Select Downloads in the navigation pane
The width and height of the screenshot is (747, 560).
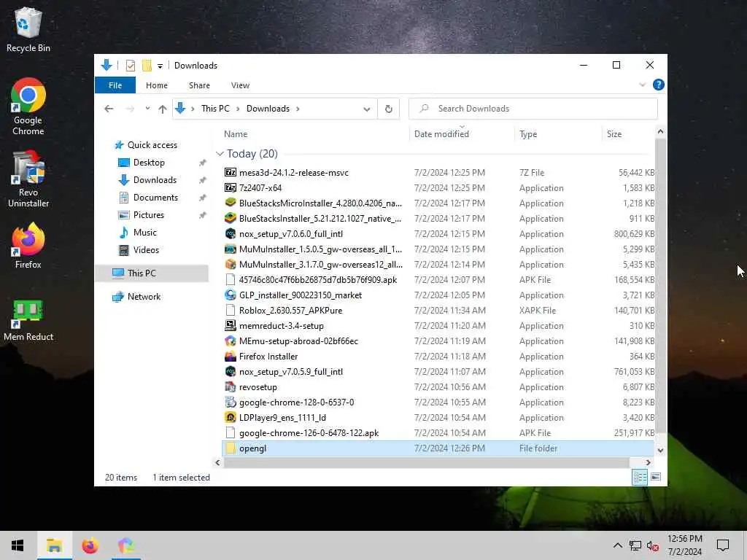[x=155, y=180]
